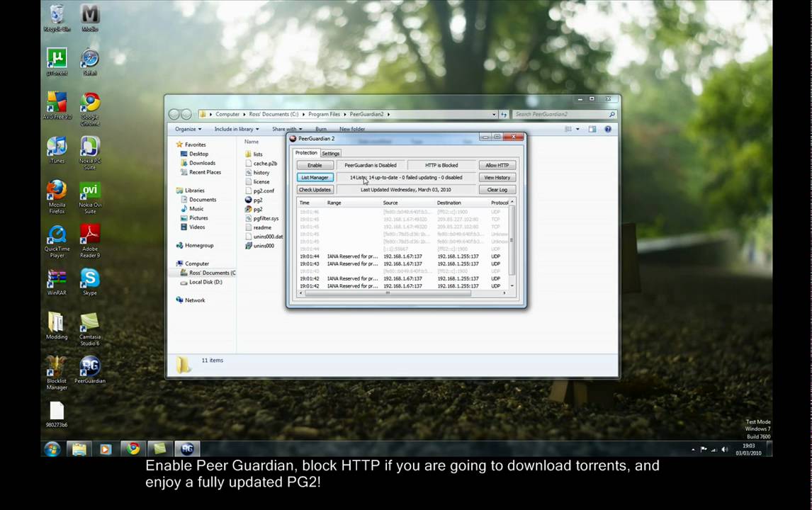Open the QuickTime Player desktop icon
This screenshot has width=812, height=510.
tap(57, 242)
